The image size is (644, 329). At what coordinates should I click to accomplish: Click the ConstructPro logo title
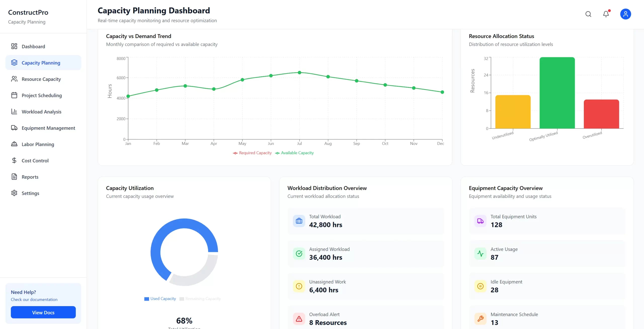pyautogui.click(x=28, y=12)
